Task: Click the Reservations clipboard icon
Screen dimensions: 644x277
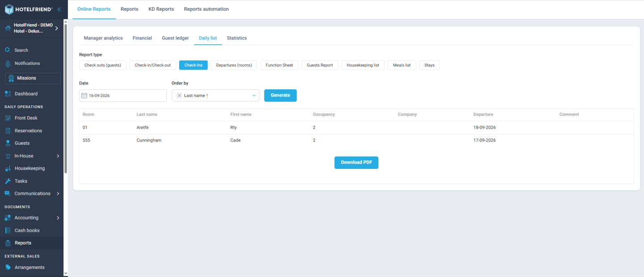Action: [x=8, y=130]
